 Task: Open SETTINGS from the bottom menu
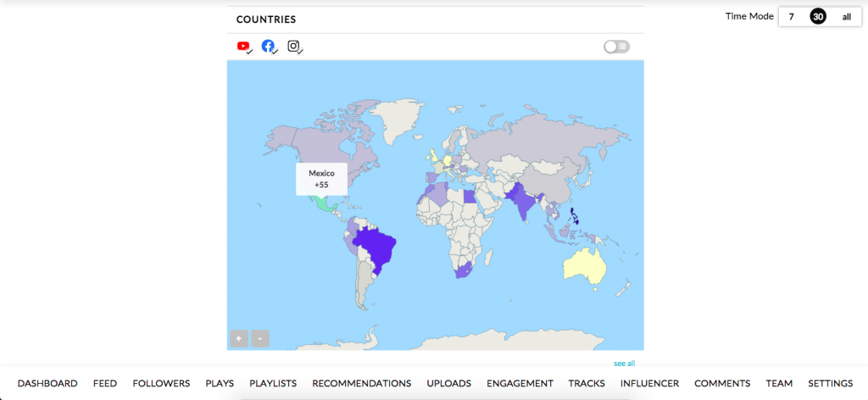tap(831, 383)
